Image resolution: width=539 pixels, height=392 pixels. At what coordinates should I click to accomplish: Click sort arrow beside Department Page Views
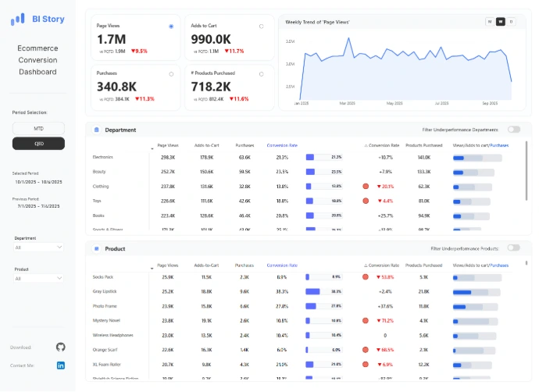click(x=152, y=145)
